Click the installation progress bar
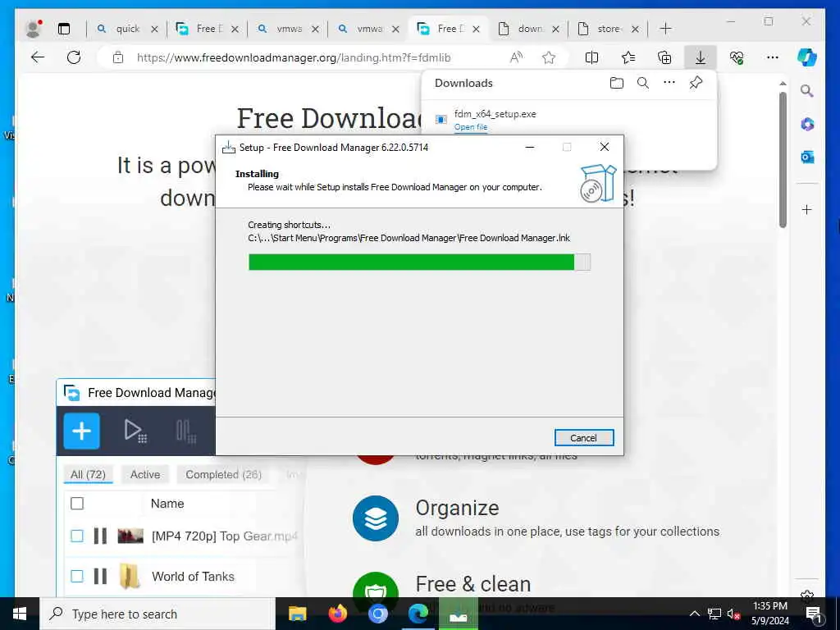This screenshot has height=630, width=840. coord(419,262)
